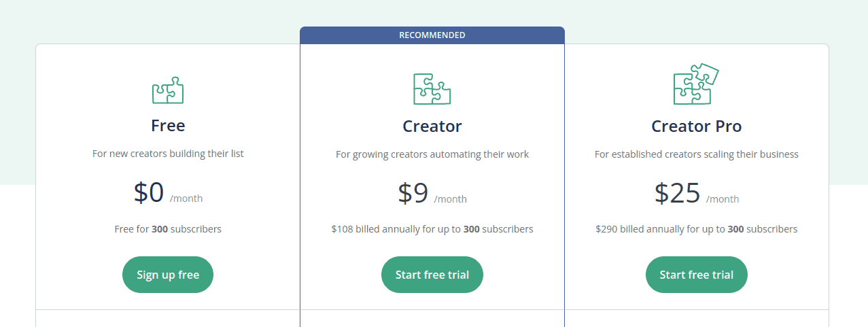Click the Free plan heading
Viewport: 868px width, 327px height.
(168, 126)
